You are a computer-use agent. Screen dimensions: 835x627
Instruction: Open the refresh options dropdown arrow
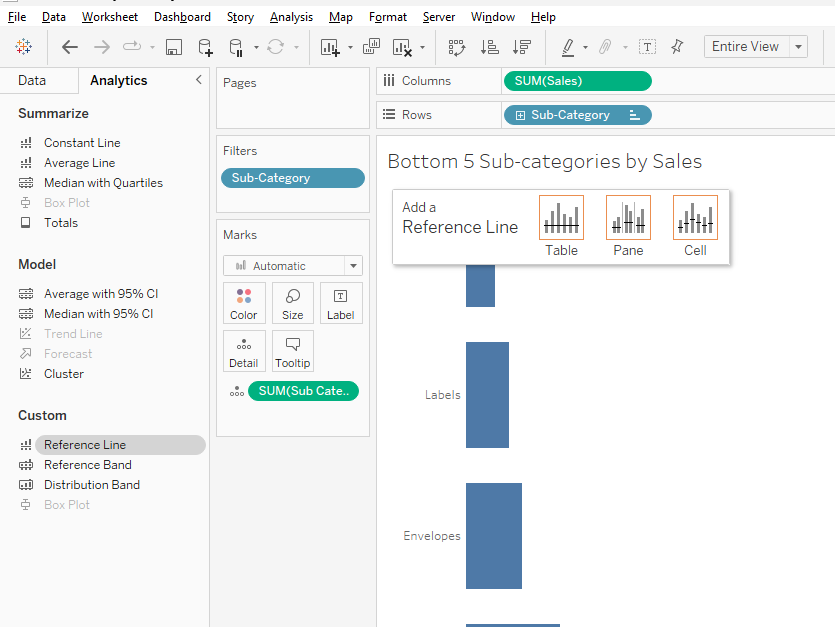(296, 47)
